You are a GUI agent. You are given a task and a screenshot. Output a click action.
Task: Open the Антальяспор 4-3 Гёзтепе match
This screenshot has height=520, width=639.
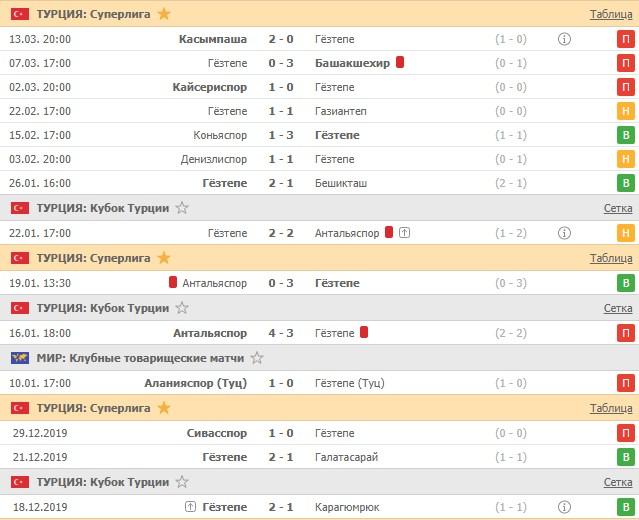coord(279,333)
